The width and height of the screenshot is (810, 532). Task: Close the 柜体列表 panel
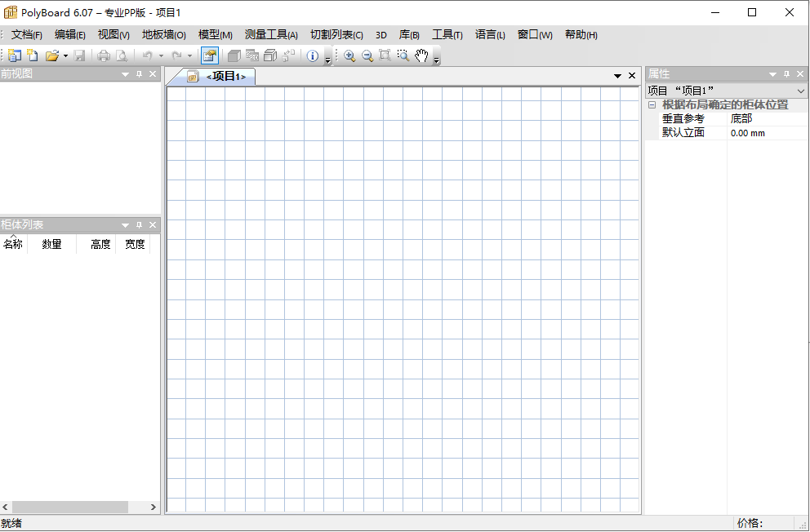coord(153,225)
